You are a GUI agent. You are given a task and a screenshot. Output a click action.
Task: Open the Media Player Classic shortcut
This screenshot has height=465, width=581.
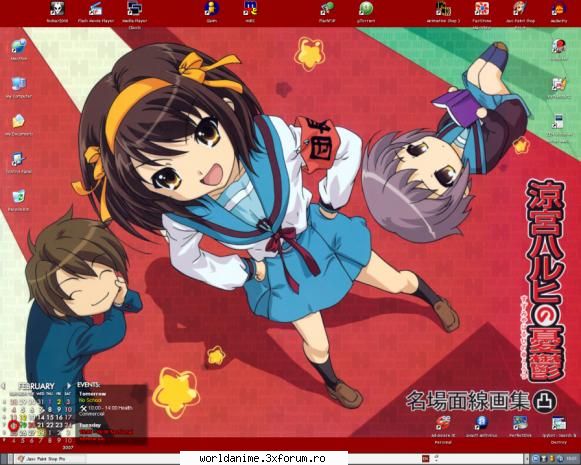point(135,9)
